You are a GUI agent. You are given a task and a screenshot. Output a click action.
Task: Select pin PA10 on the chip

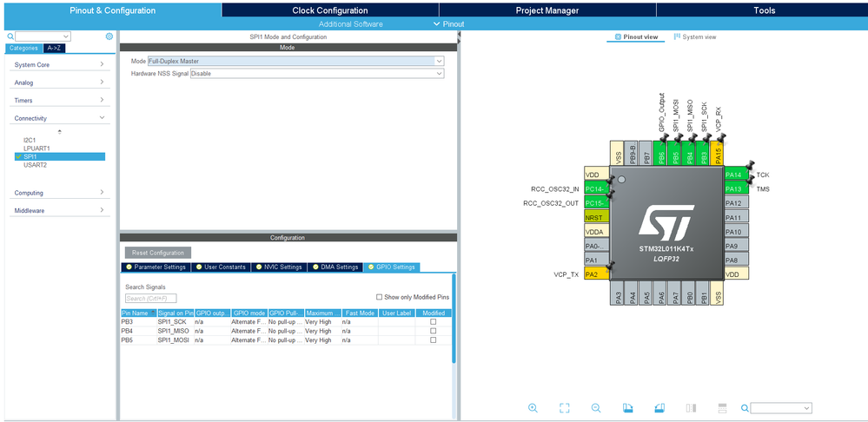point(736,231)
